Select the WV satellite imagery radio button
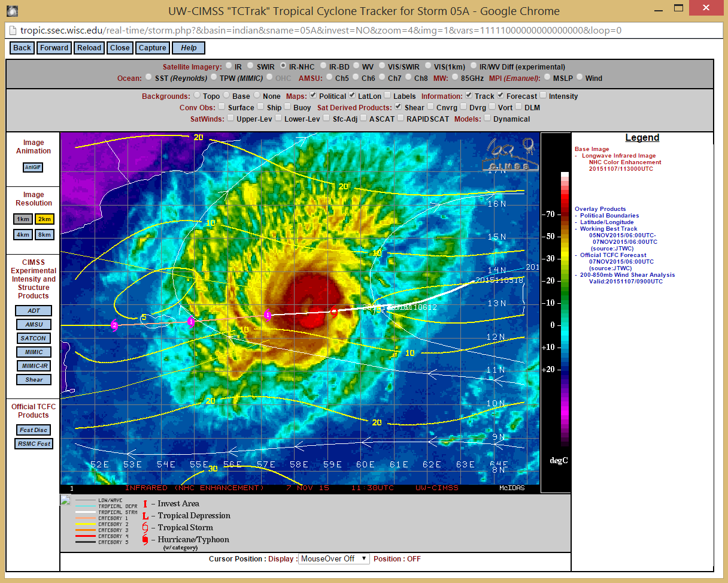Viewport: 728px width, 583px height. pos(356,67)
